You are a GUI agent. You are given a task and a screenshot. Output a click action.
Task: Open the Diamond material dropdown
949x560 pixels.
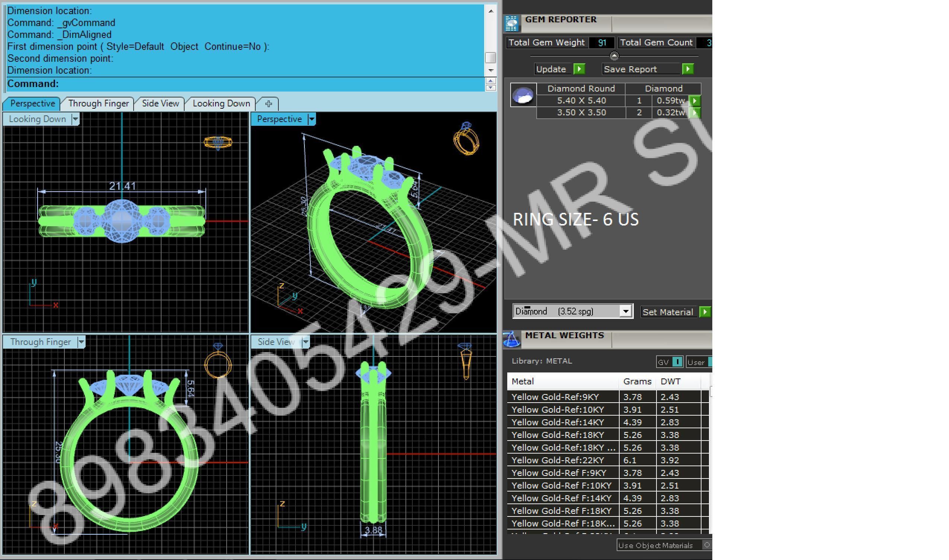(x=626, y=312)
